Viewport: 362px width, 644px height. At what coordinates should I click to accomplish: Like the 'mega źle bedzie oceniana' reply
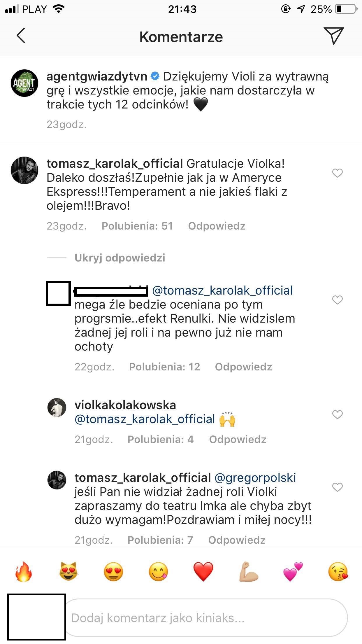coord(337,300)
